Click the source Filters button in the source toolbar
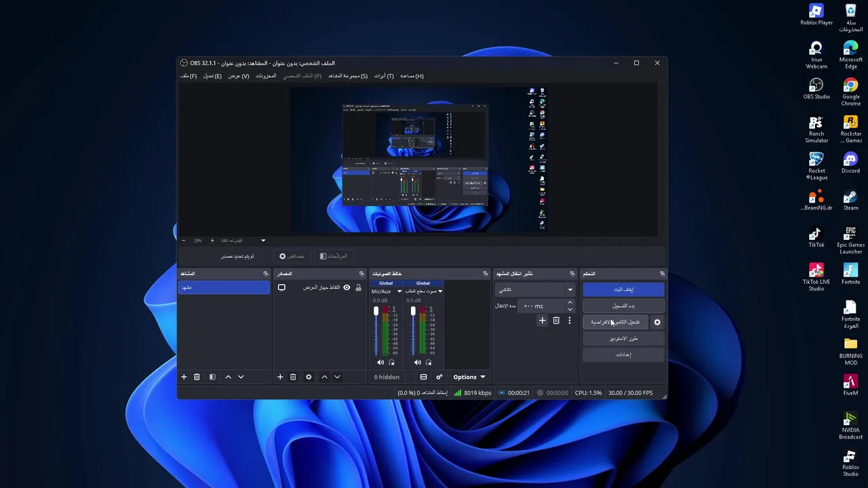 coord(334,256)
